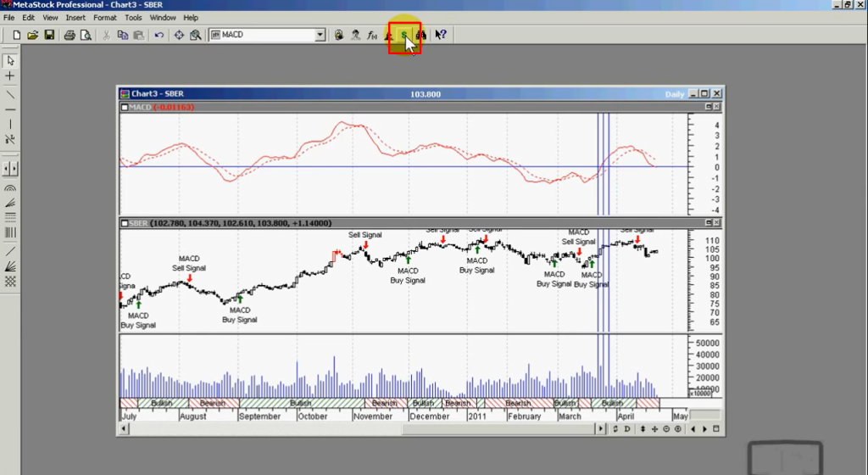Image resolution: width=868 pixels, height=475 pixels.
Task: Toggle the SBER price pane checkbox
Action: pyautogui.click(x=124, y=223)
